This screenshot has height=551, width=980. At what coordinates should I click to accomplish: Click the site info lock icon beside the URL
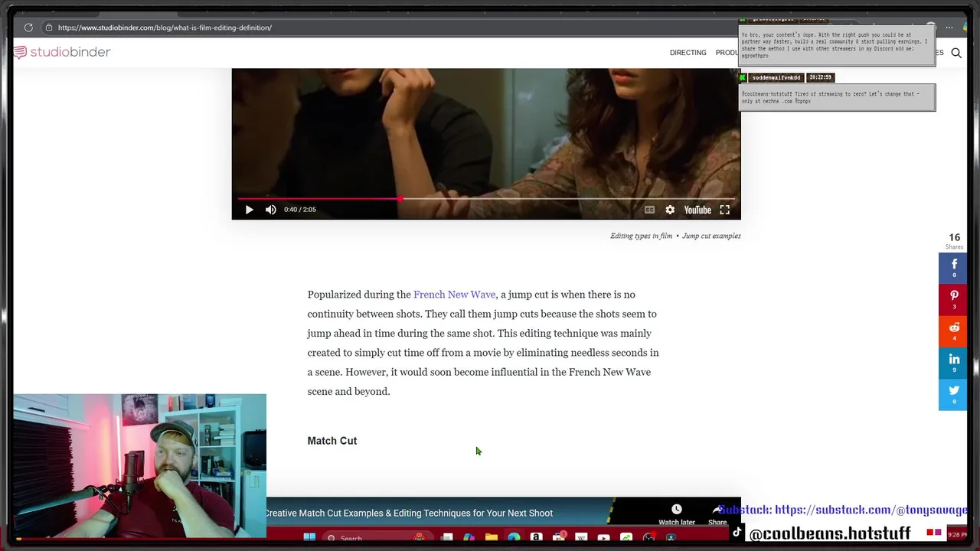click(48, 28)
